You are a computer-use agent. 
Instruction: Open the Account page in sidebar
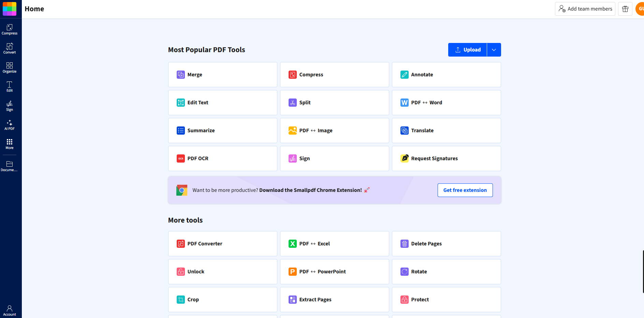(x=10, y=311)
